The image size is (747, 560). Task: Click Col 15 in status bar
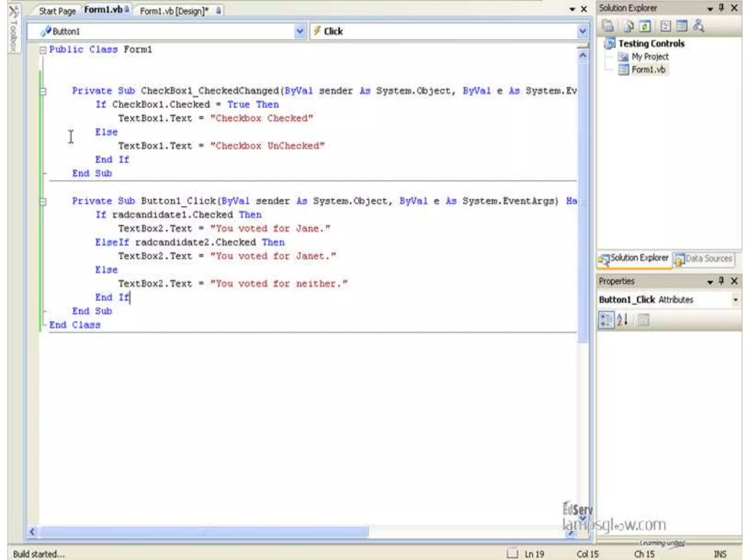click(588, 554)
